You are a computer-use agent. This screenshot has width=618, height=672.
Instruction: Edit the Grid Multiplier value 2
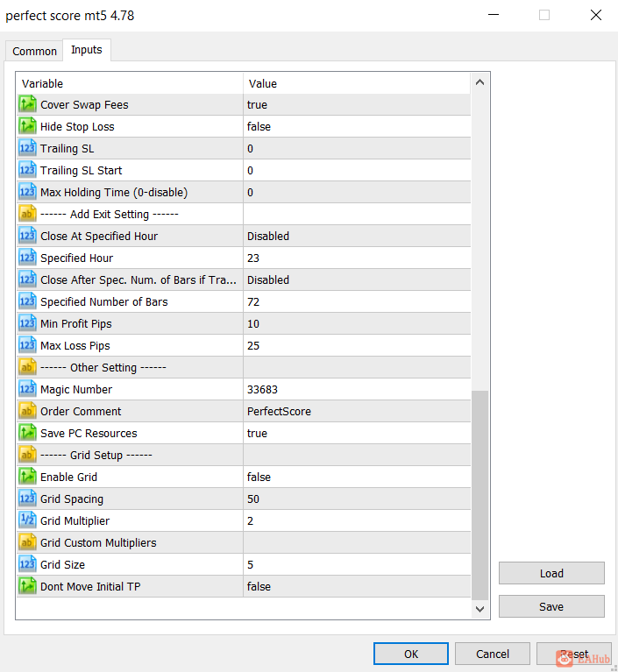pyautogui.click(x=357, y=520)
